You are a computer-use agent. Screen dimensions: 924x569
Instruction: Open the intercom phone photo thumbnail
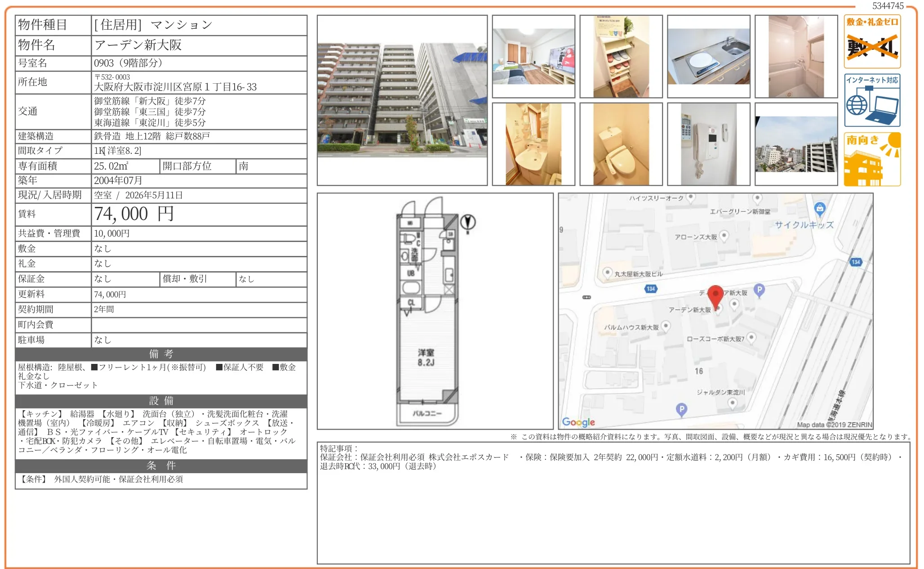tap(708, 144)
